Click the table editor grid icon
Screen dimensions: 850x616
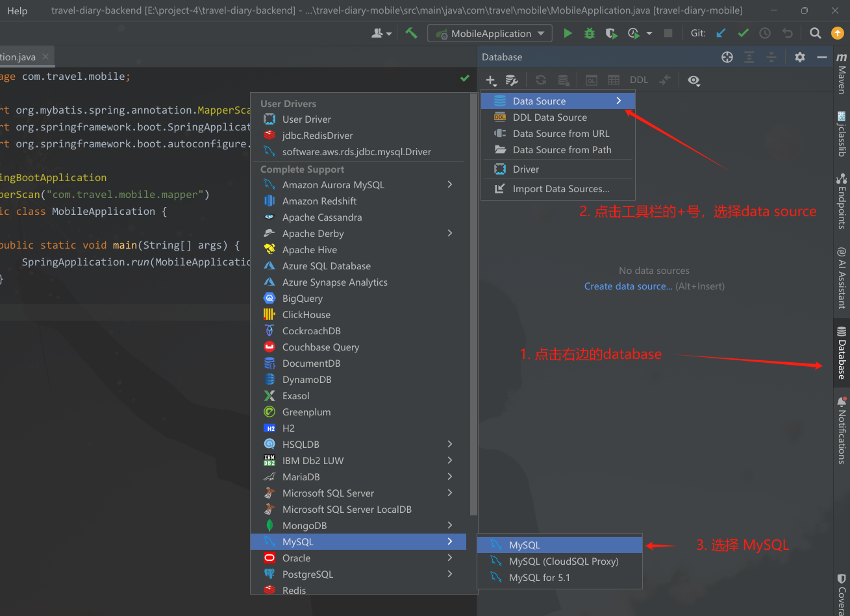coord(614,80)
